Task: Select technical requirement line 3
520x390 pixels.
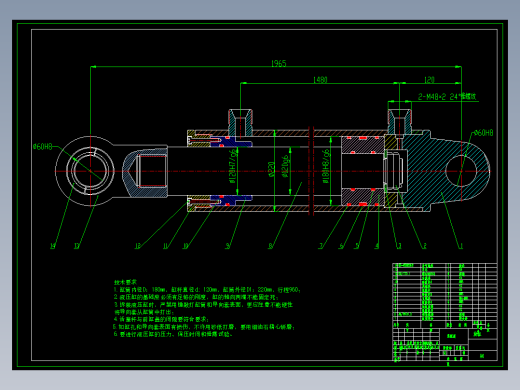Action: (x=203, y=308)
